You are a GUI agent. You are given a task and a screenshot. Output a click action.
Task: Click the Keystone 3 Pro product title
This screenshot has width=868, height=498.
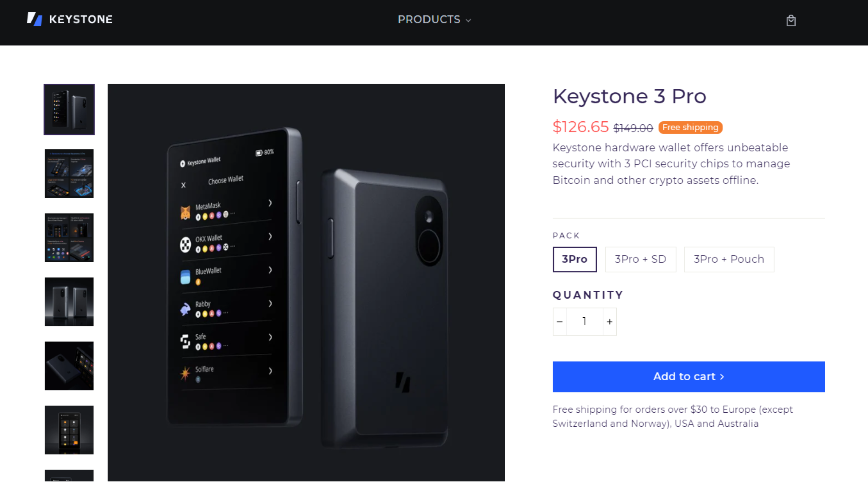[629, 96]
